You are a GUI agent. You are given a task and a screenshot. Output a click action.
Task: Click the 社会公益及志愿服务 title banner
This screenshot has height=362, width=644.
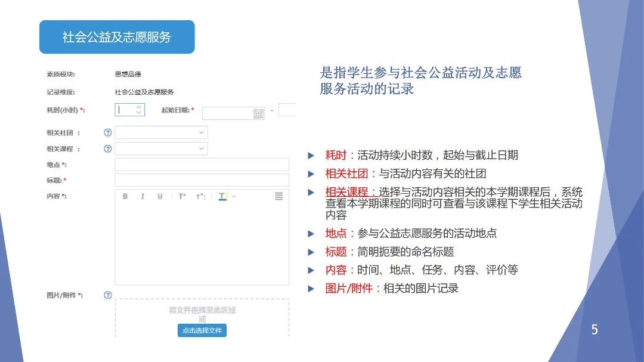click(117, 37)
